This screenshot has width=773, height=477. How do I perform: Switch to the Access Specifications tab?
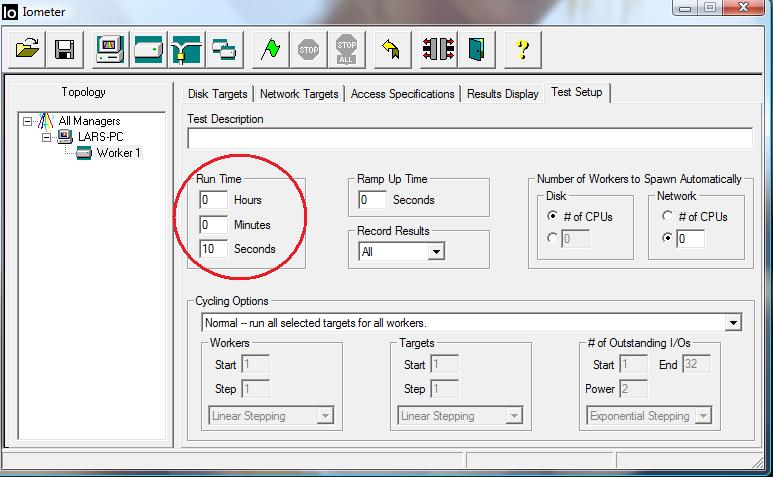click(x=402, y=94)
